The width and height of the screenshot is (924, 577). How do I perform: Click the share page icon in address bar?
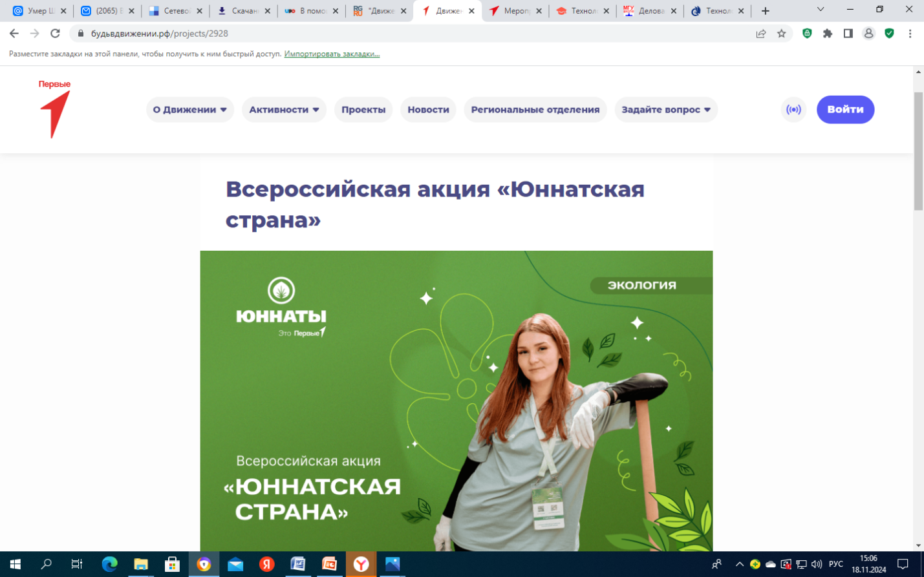pyautogui.click(x=761, y=34)
